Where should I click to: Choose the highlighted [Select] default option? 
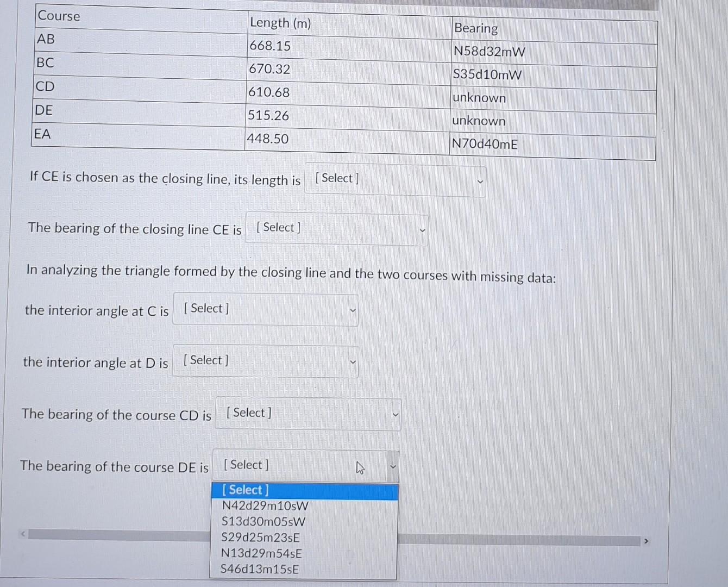tap(245, 490)
